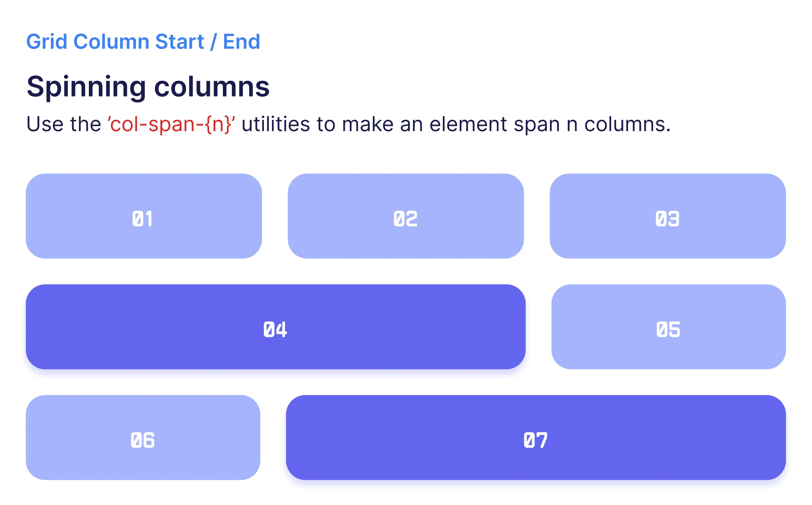812x505 pixels.
Task: Click the word 'make' in the description
Action: (368, 124)
